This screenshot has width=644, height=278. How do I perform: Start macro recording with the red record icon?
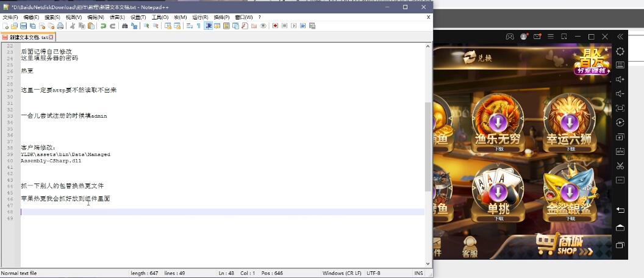coord(275,26)
